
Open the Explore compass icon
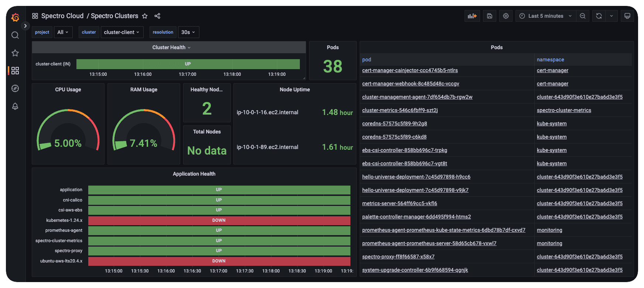[x=15, y=88]
